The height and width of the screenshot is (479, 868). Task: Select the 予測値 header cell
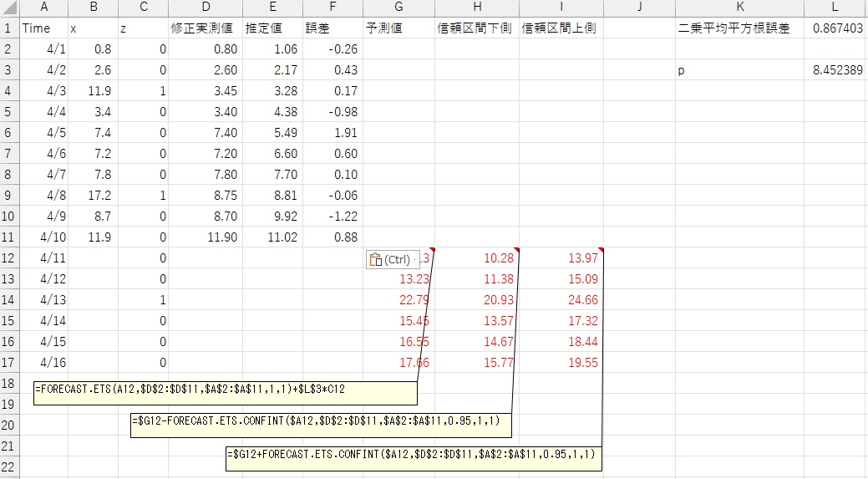pos(398,28)
